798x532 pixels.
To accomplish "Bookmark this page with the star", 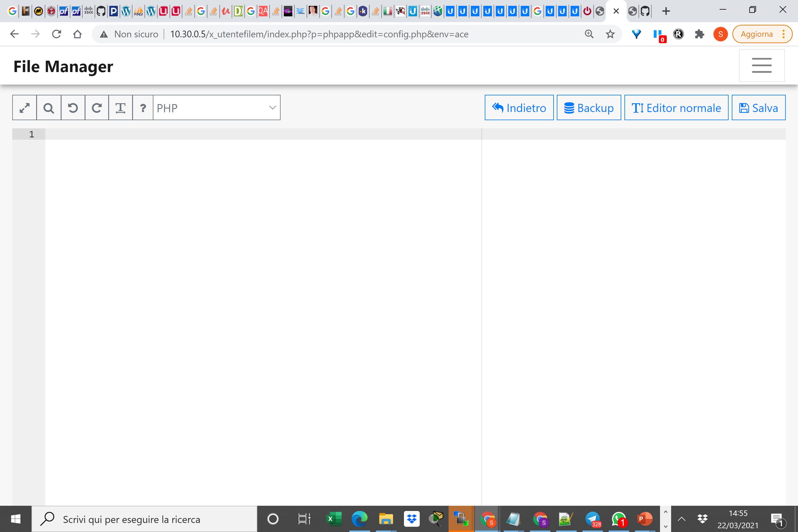I will coord(610,34).
